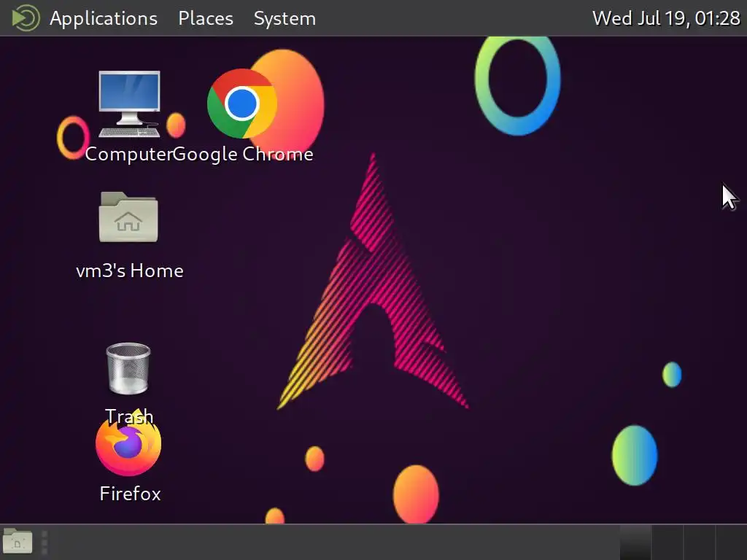Screen dimensions: 747x560
Task: Launch Firefox from the desktop icon
Action: click(x=128, y=443)
